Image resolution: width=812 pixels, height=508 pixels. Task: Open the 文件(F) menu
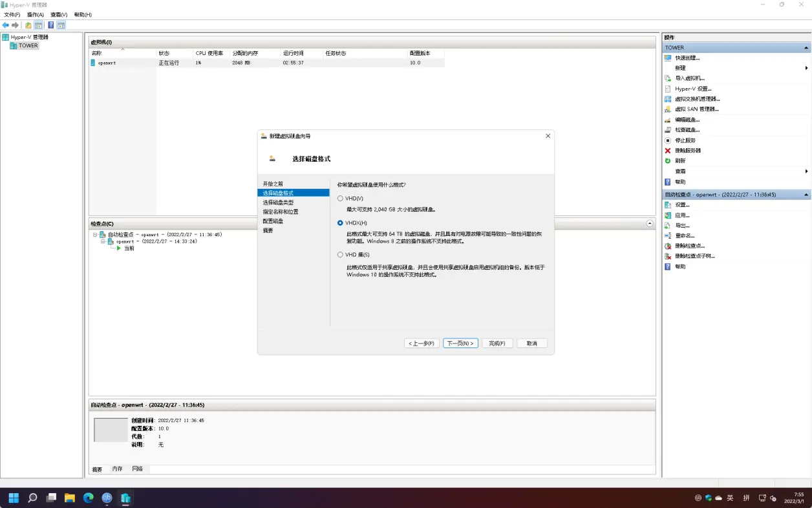12,14
